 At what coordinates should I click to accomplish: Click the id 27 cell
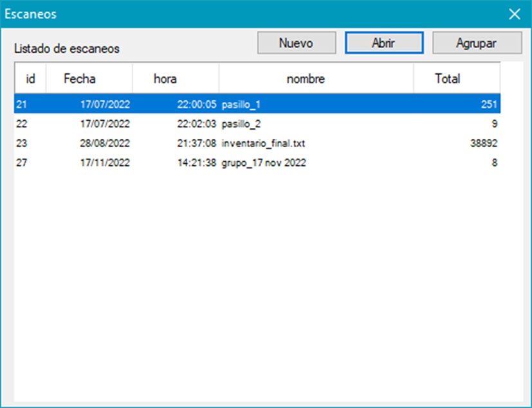21,163
